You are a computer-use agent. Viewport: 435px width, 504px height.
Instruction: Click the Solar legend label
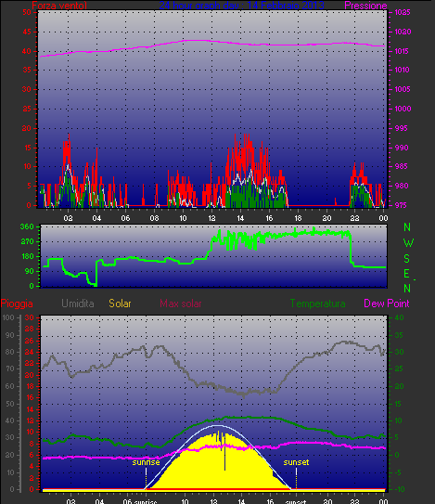point(120,304)
